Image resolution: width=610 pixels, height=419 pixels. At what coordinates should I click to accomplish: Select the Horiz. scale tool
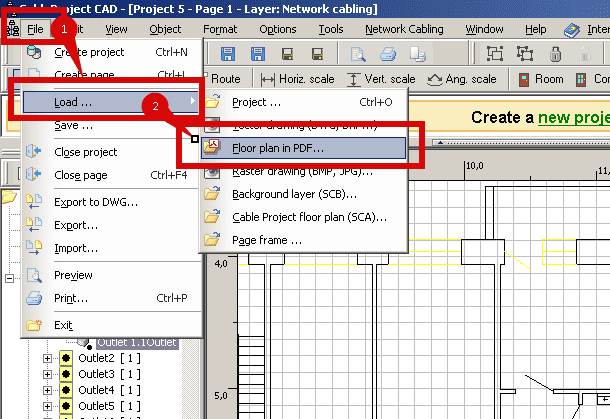click(x=296, y=79)
